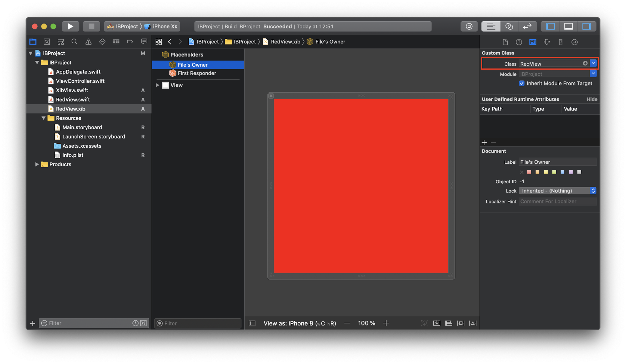Click the version editor toggle icon

click(528, 26)
